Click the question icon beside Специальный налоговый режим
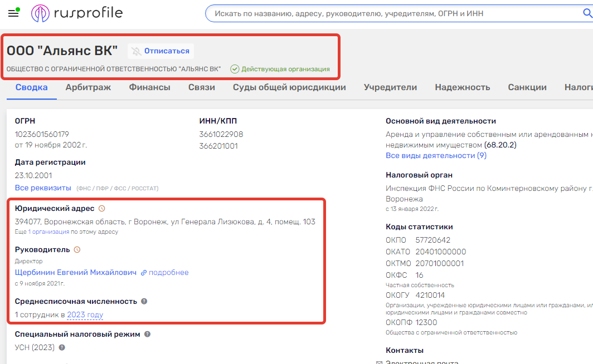Viewport: 593px width, 364px height. pos(148,334)
